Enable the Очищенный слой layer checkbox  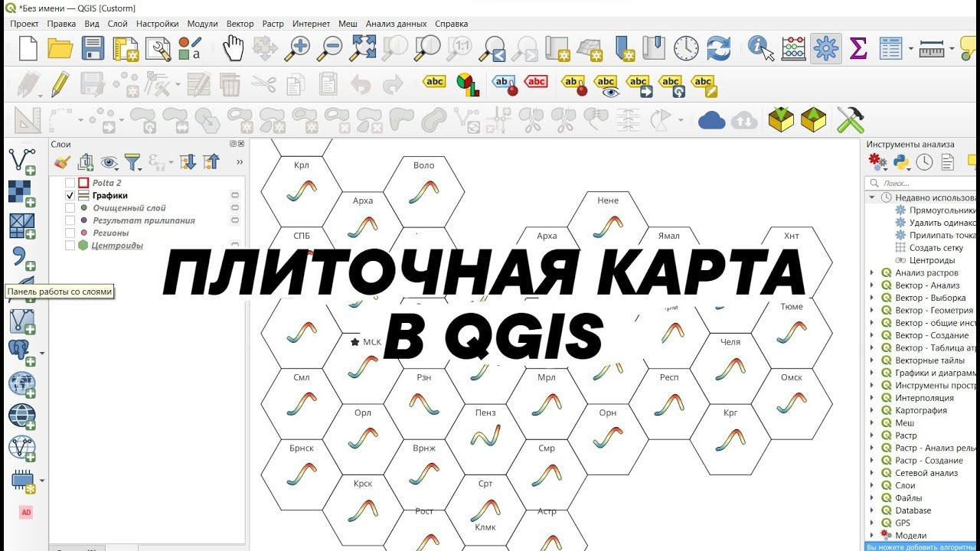click(70, 208)
